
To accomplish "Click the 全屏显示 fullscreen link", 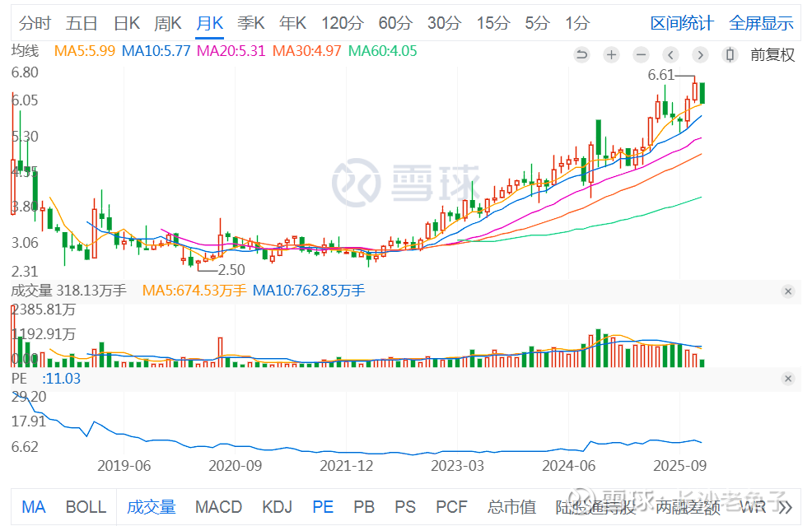I will coord(761,23).
